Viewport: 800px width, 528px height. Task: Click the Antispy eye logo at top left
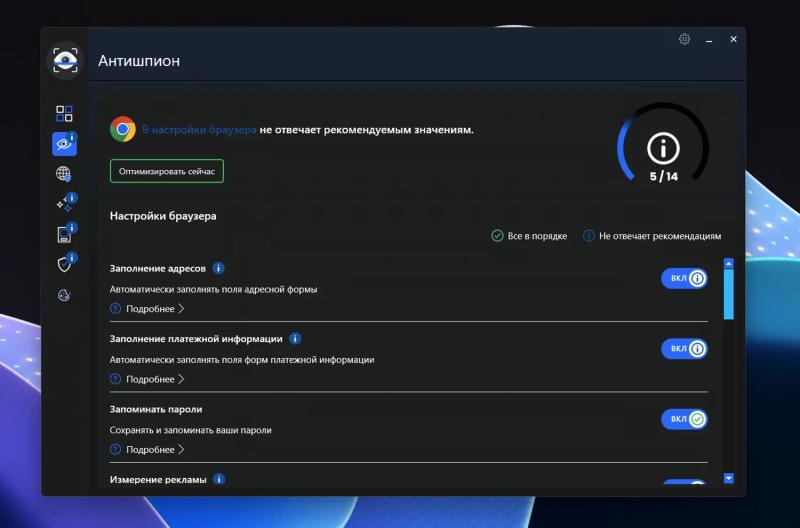[65, 61]
